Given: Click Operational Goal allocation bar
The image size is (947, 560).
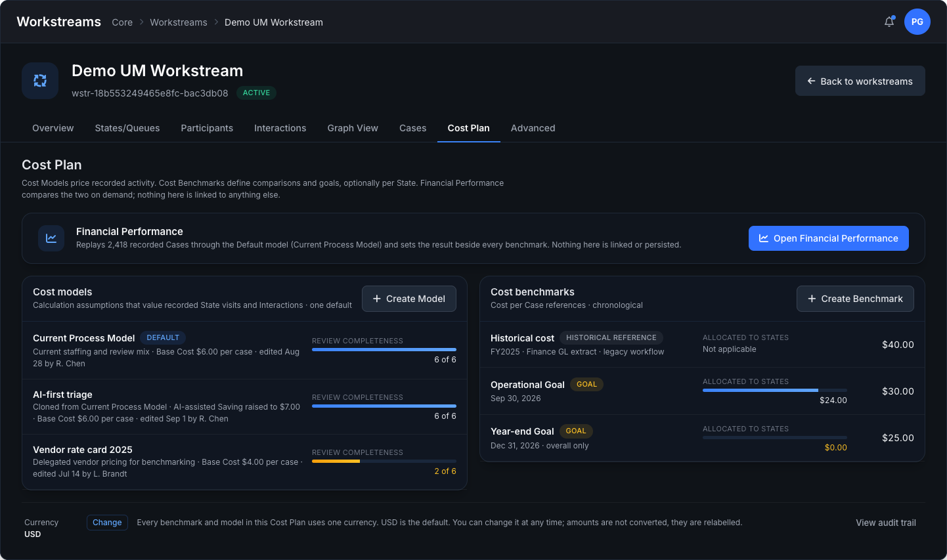Looking at the screenshot, I should click(x=775, y=390).
